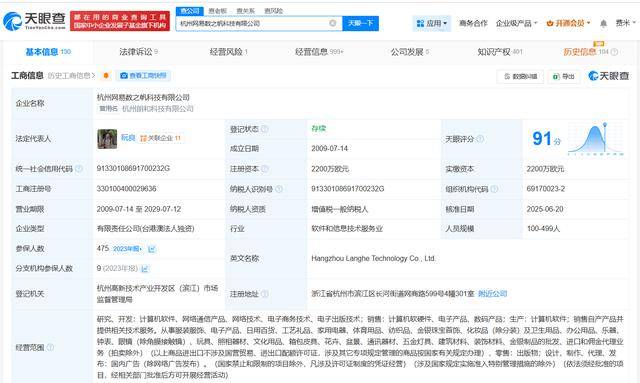The image size is (640, 383).
Task: Click the help icon next to 登记状态
Action: coord(264,129)
